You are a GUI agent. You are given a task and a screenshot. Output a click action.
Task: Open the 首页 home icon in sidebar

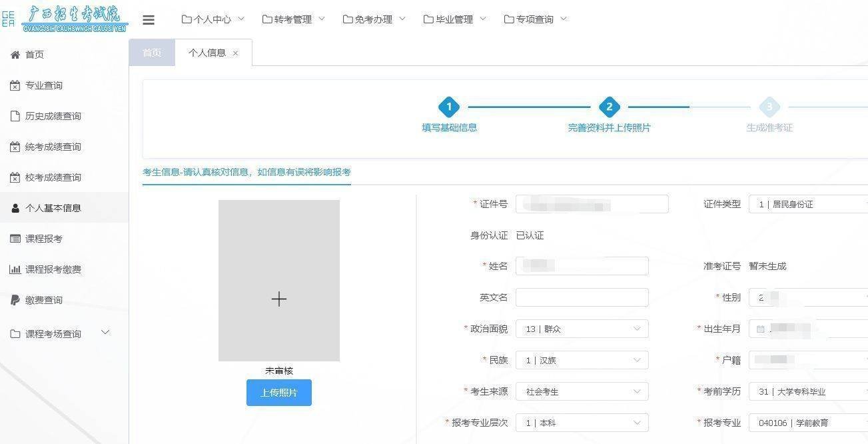[15, 54]
